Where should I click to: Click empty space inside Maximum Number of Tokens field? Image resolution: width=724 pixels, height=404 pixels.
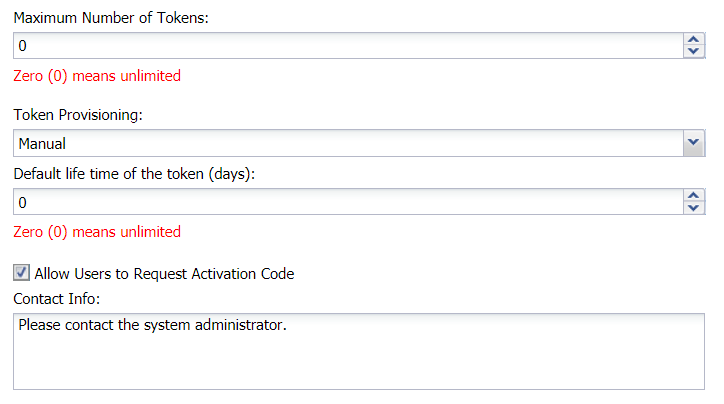350,46
